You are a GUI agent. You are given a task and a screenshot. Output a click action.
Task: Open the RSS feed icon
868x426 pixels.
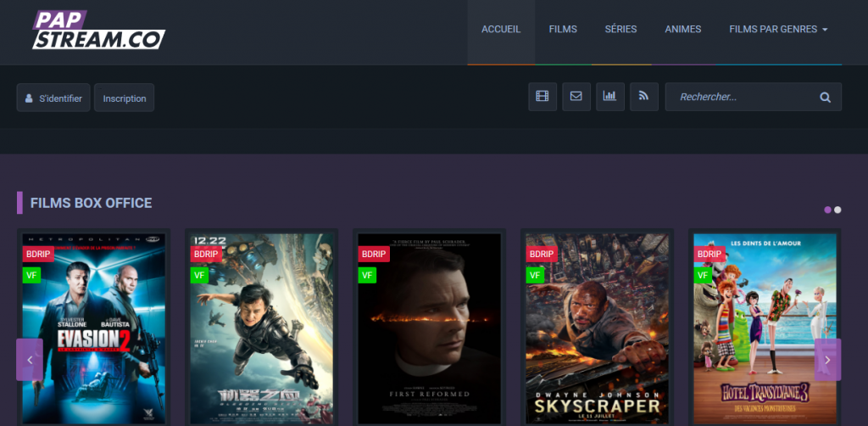click(644, 97)
